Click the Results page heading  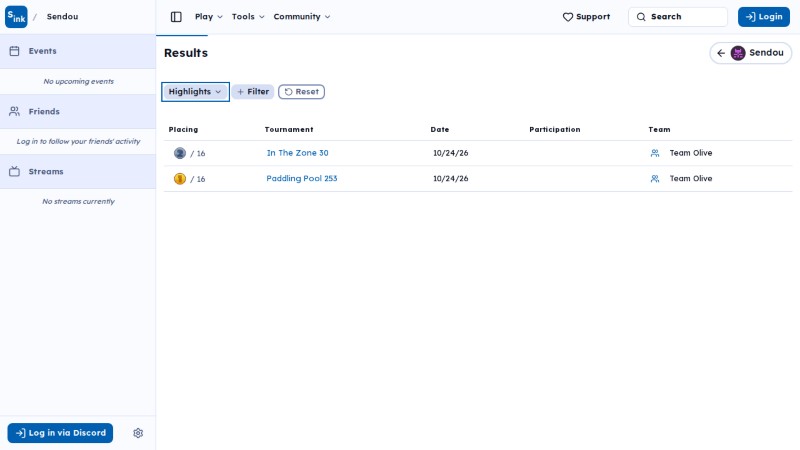(186, 53)
